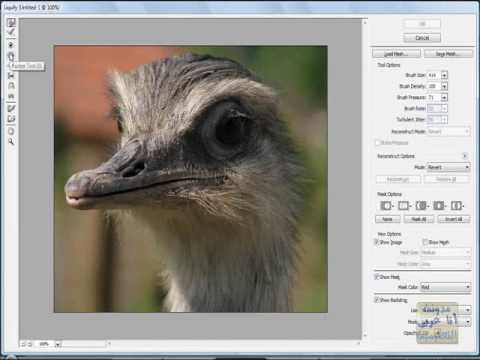The height and width of the screenshot is (360, 480).
Task: Select the Zoom magnifier tool
Action: click(11, 142)
